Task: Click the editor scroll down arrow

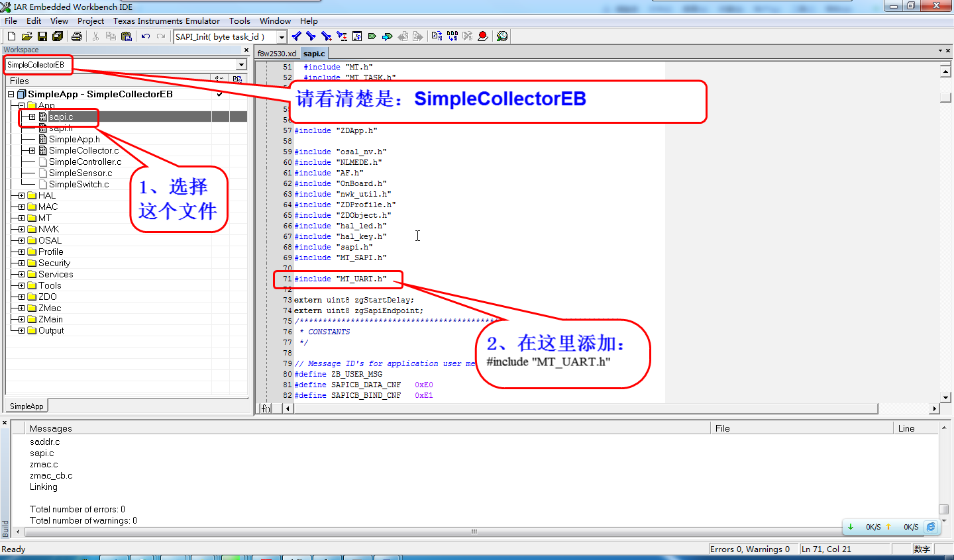Action: (x=945, y=397)
